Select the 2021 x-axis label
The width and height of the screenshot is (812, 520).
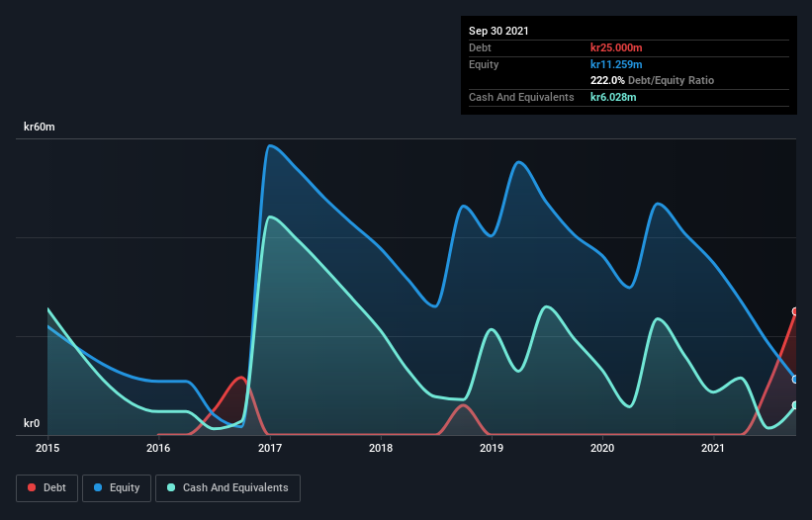[712, 448]
